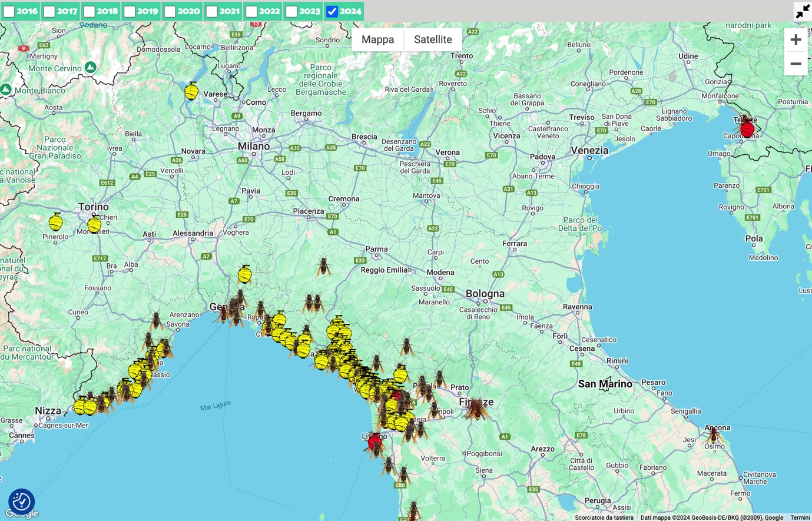Click hornet marker north of Reggio Emilia
The width and height of the screenshot is (812, 521).
[323, 267]
